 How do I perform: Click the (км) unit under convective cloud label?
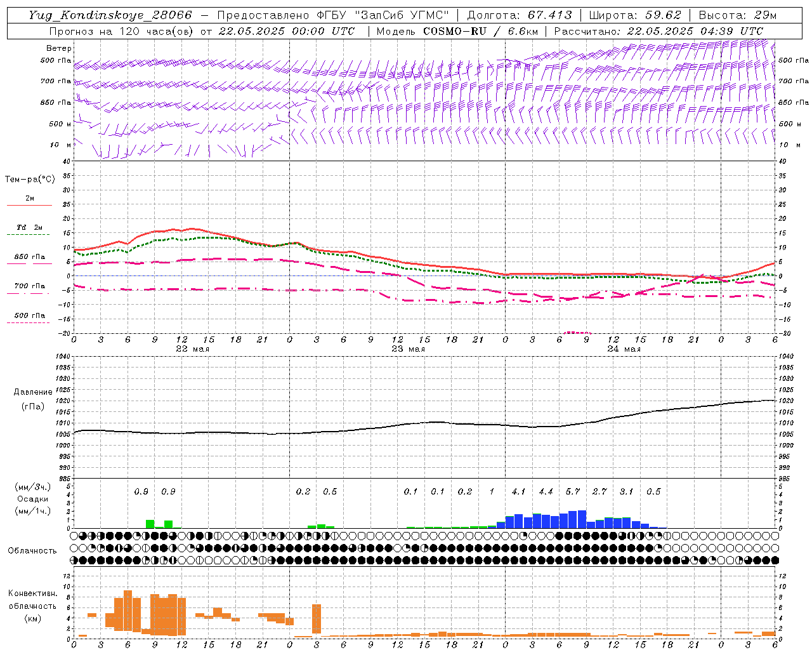tap(32, 618)
